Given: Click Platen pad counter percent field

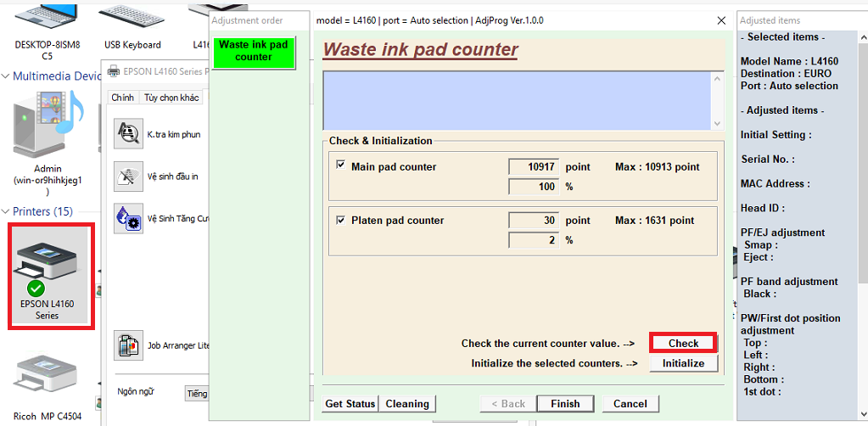Looking at the screenshot, I should tap(534, 240).
